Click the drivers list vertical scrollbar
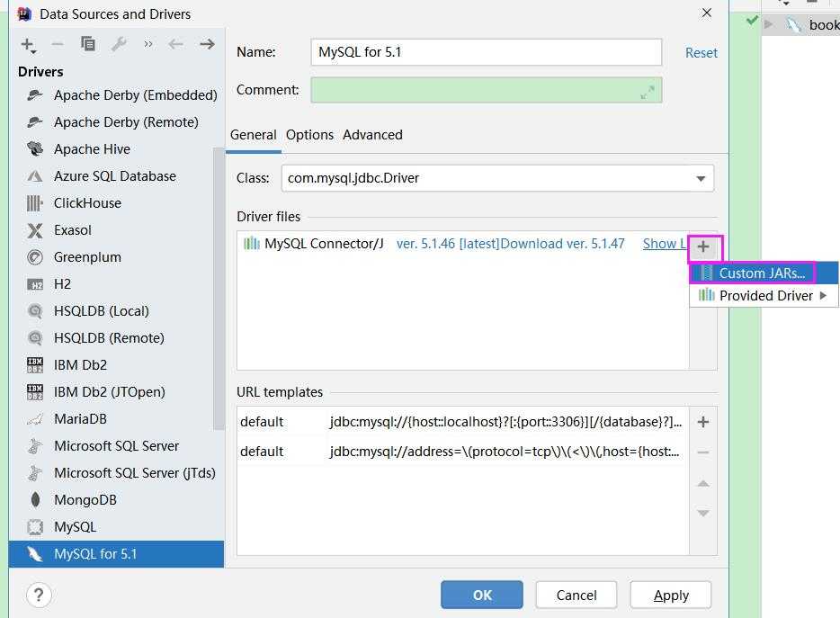 (218, 289)
